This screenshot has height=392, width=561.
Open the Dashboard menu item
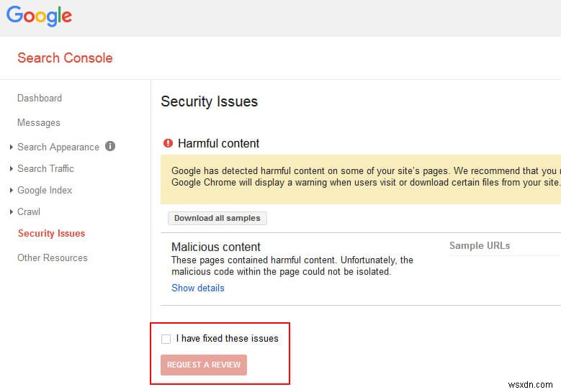click(40, 98)
